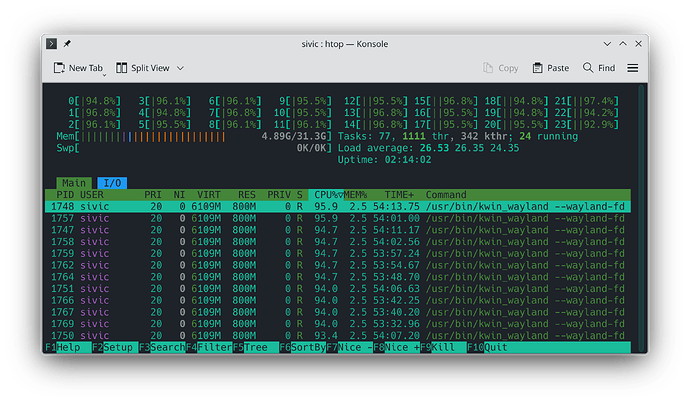Select process row with PID 1751
The image size is (690, 403).
pos(338,289)
